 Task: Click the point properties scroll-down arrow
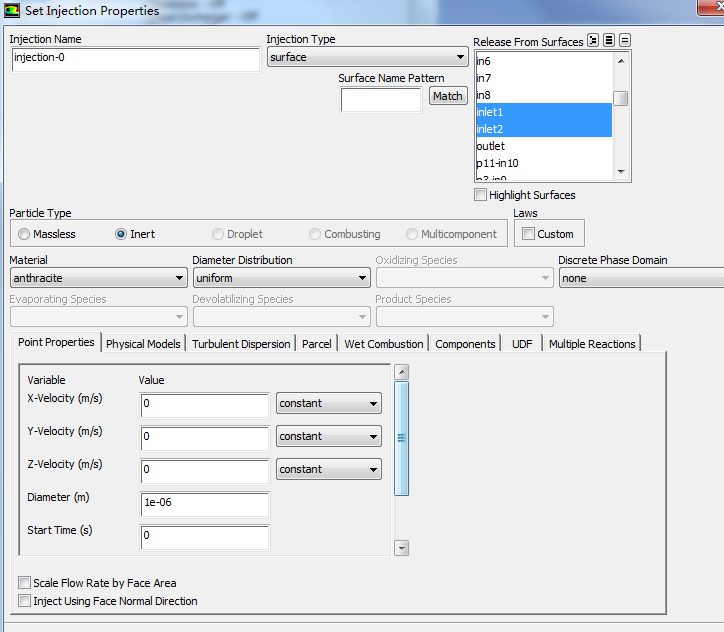click(x=402, y=548)
